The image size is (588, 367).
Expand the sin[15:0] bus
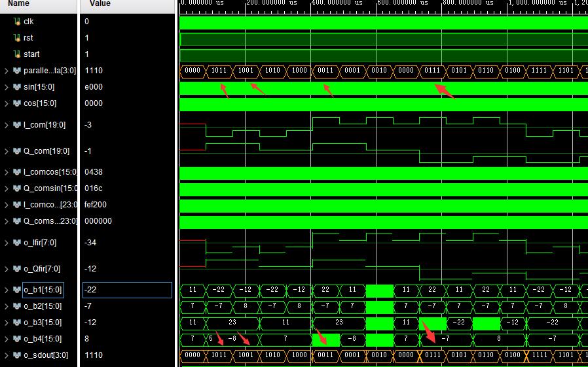[6, 87]
